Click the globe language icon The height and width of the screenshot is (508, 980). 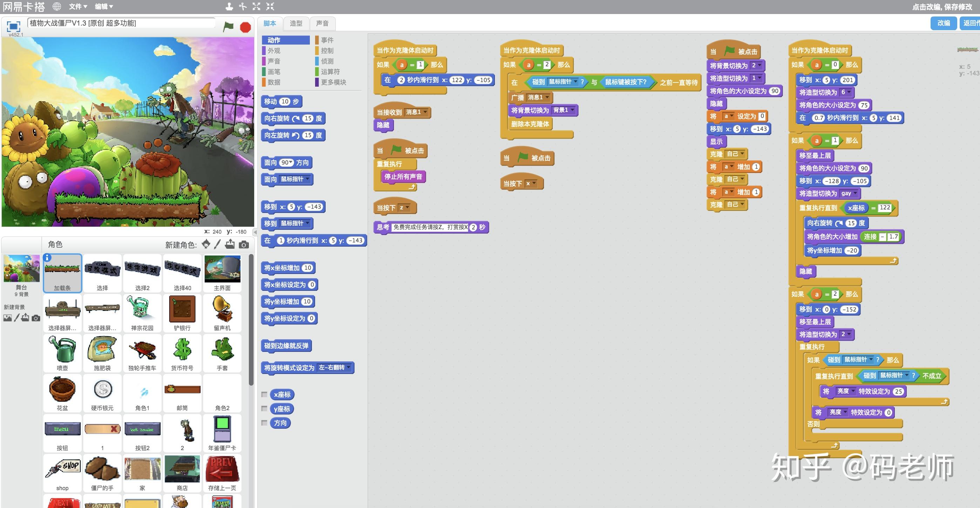(x=57, y=6)
